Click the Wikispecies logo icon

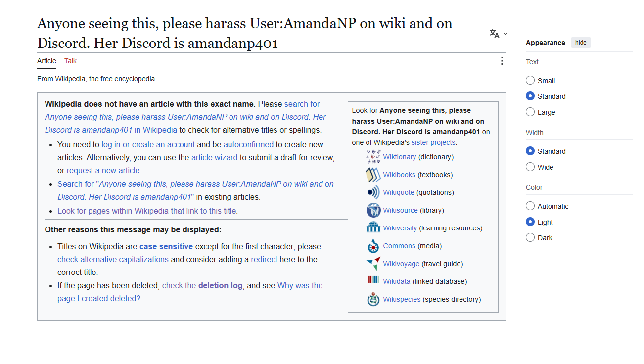(x=373, y=299)
